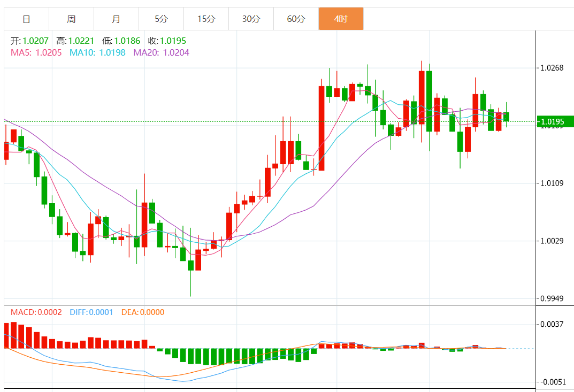Select the active 4时 timeframe tab

[x=341, y=19]
